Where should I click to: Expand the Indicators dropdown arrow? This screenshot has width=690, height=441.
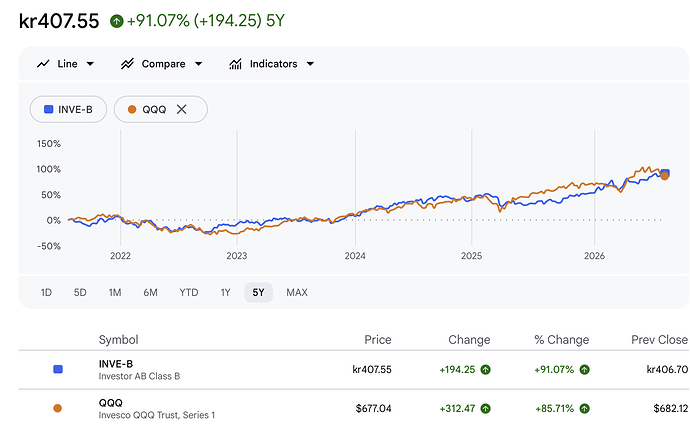(310, 64)
